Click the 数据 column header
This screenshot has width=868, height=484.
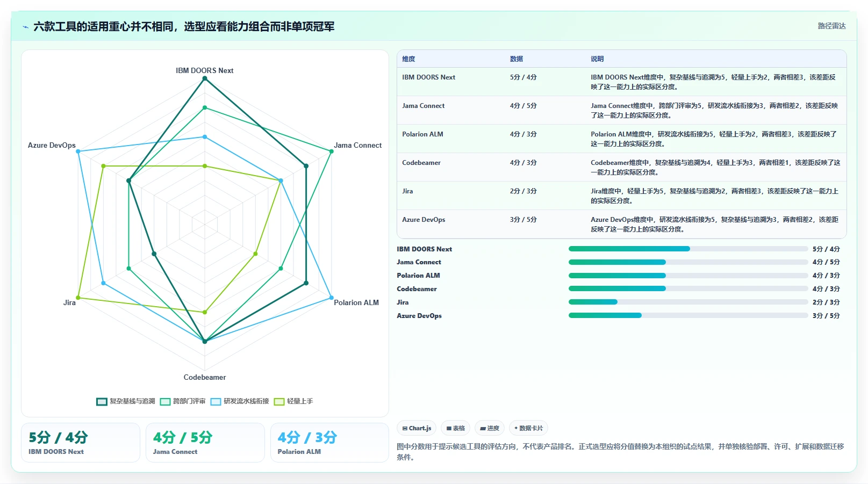517,59
